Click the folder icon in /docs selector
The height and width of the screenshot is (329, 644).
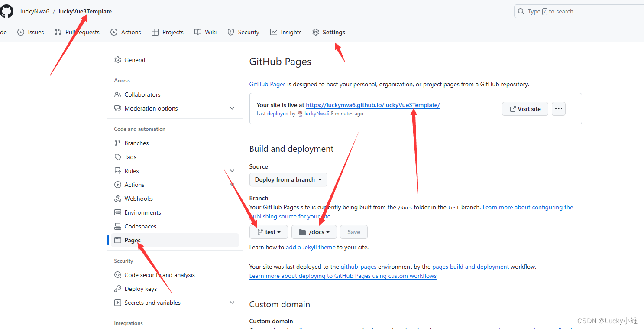(x=302, y=232)
